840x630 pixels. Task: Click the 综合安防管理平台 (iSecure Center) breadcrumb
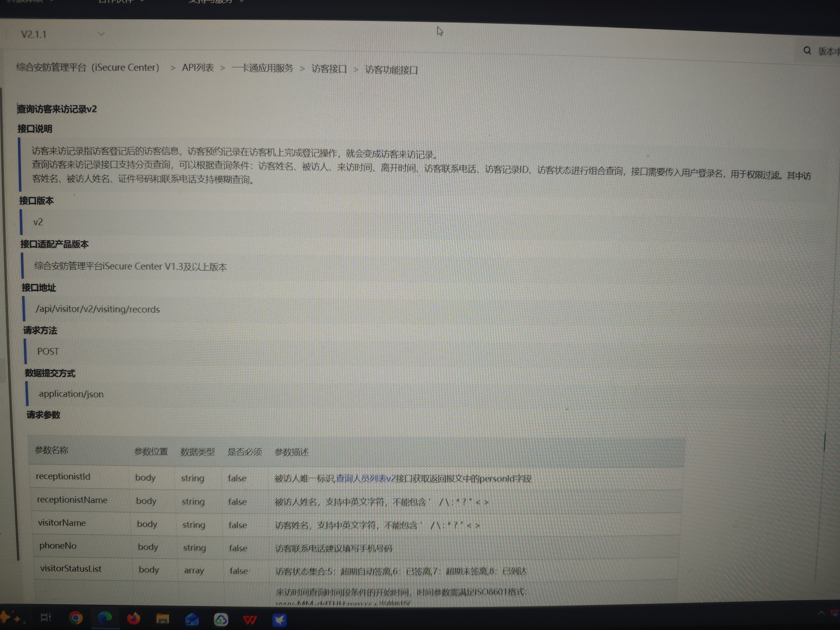88,67
